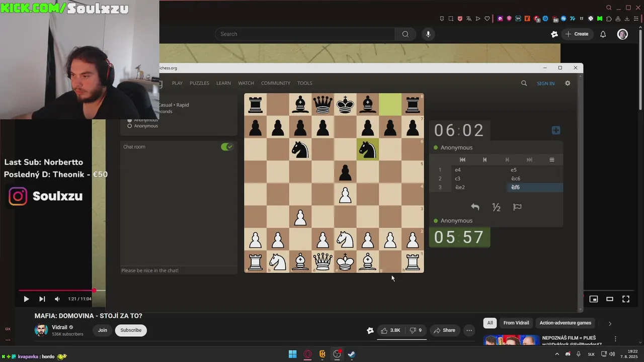Toggle the chat room switch
Image resolution: width=644 pixels, height=362 pixels.
227,147
